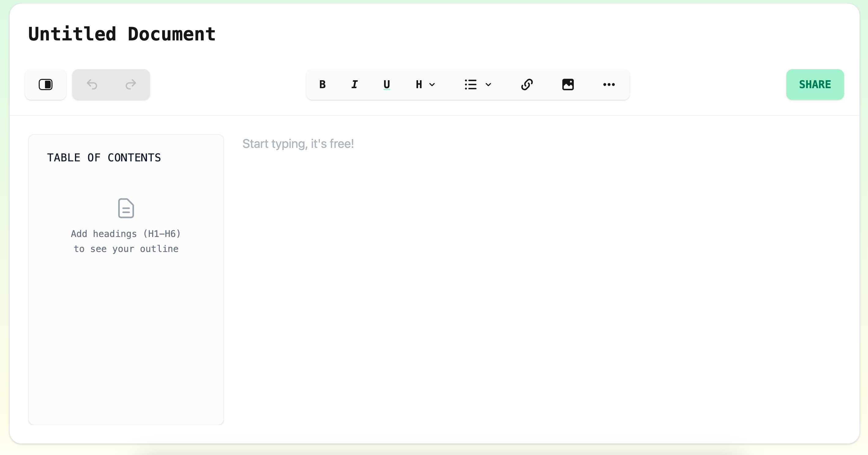
Task: Click the TABLE OF CONTENTS heading
Action: click(x=104, y=158)
